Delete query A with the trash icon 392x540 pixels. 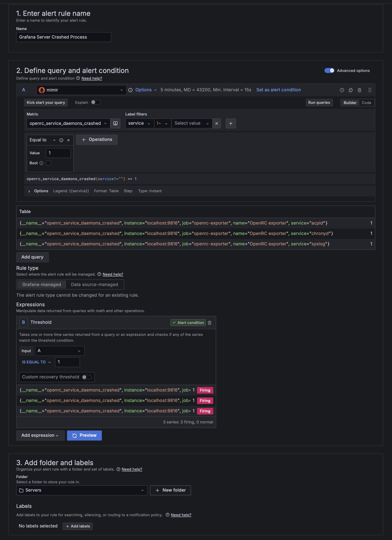pos(360,90)
